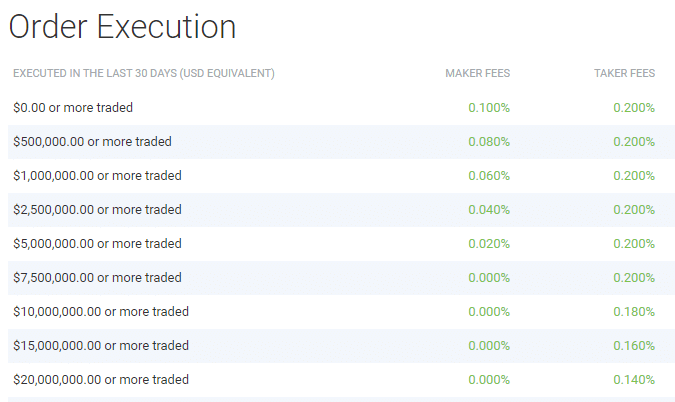Select the $0.00 or more traded row
Screen dimensions: 675x402
tap(341, 108)
